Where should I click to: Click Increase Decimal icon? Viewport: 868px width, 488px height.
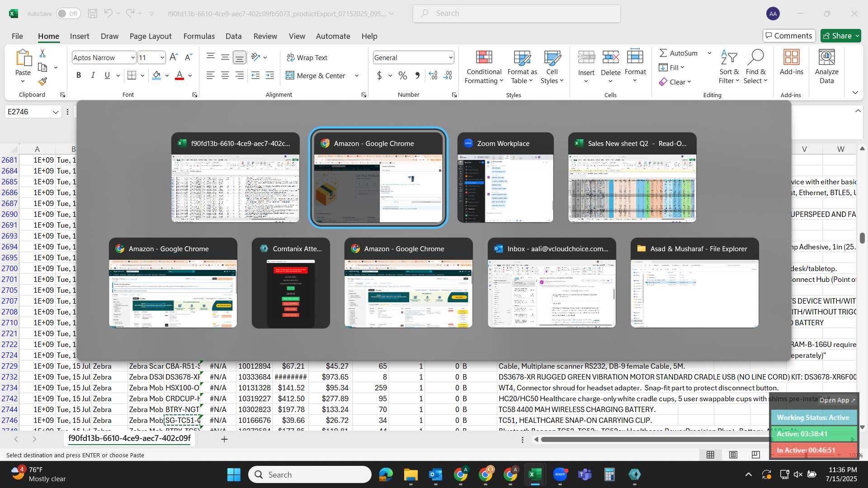(433, 75)
